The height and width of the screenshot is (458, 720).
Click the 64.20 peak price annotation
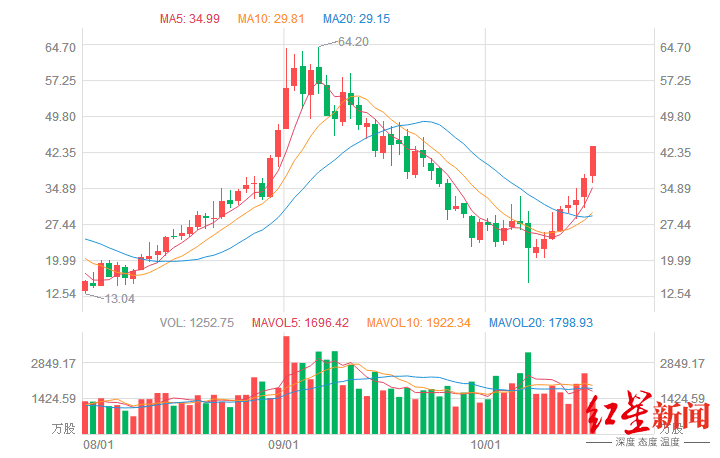353,42
